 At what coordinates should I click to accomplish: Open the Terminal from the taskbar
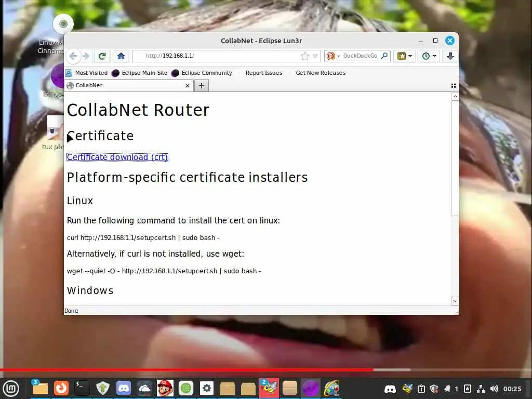coord(82,389)
